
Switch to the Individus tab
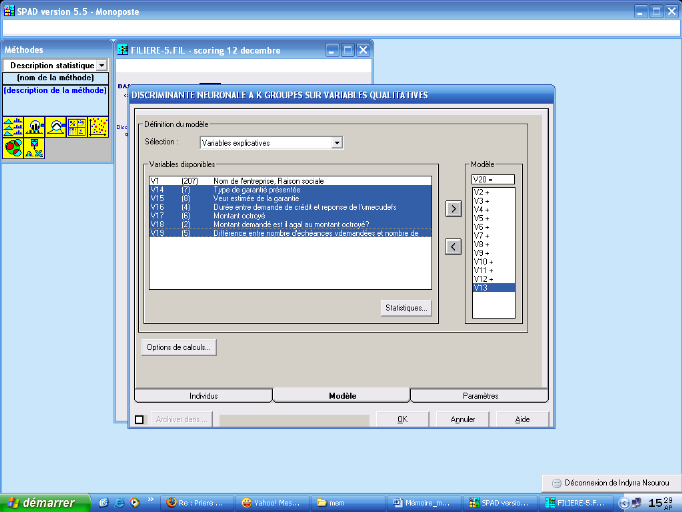click(x=203, y=396)
